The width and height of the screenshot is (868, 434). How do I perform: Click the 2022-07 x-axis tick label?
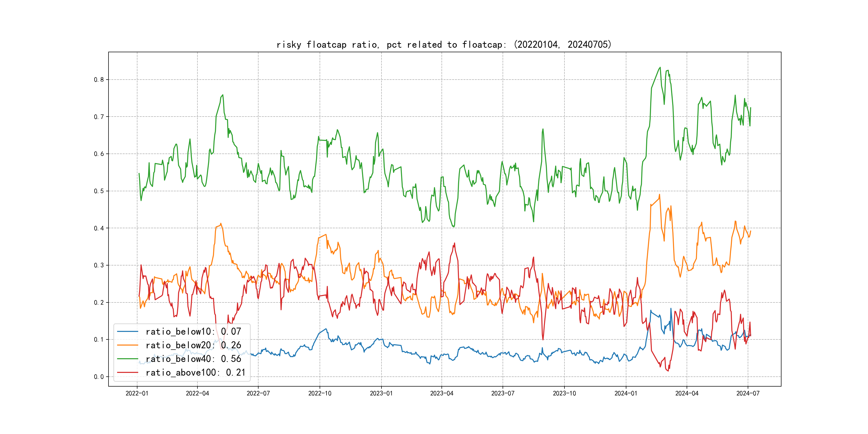[258, 393]
